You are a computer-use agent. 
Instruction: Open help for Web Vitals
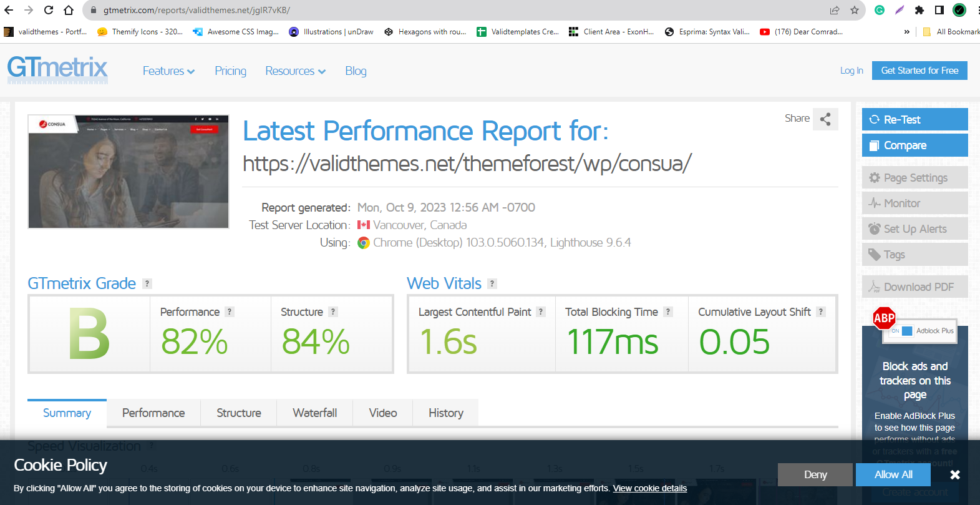click(x=492, y=283)
